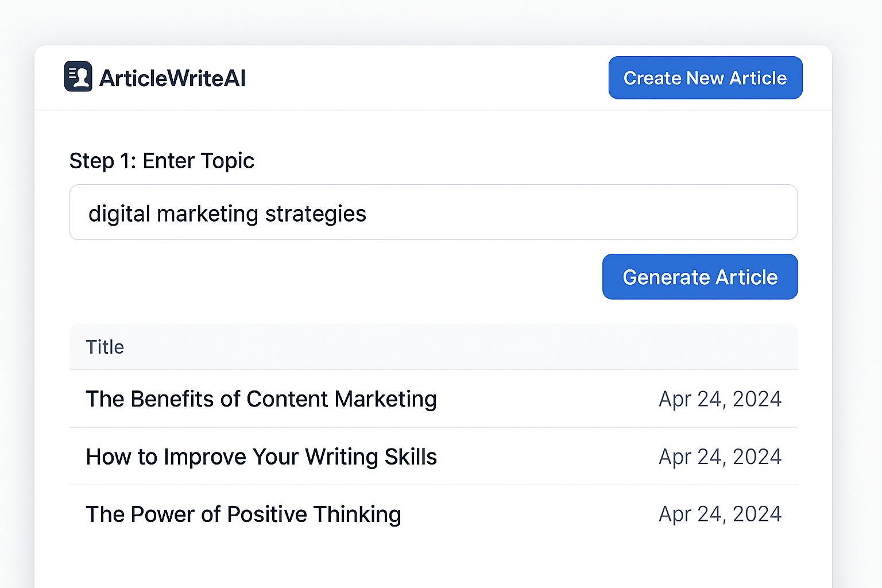Click the date of the Positive Thinking article
The width and height of the screenshot is (882, 588).
[720, 514]
